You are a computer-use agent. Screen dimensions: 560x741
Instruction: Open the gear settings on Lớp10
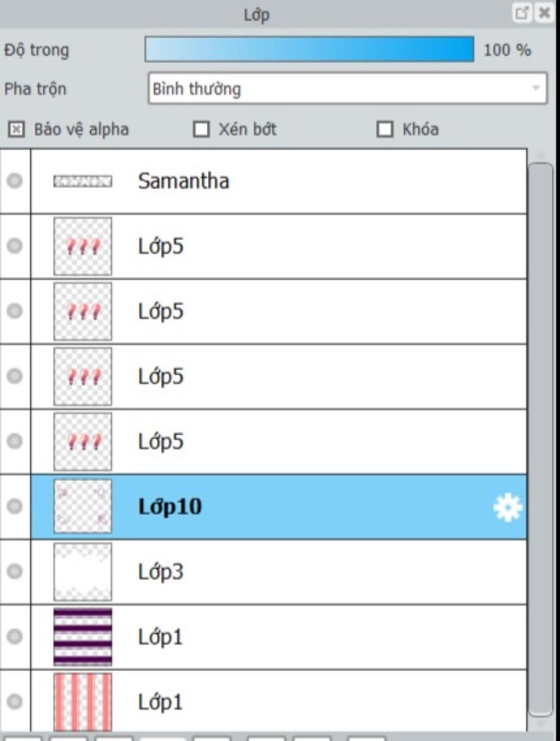click(507, 507)
